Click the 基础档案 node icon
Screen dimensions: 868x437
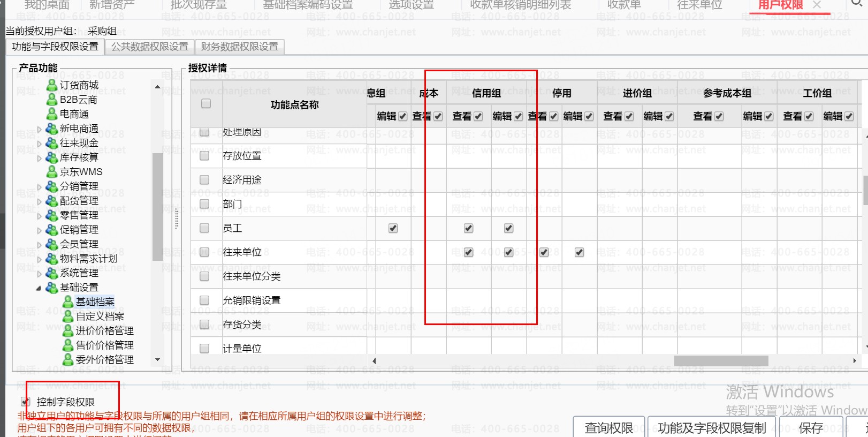(x=68, y=302)
